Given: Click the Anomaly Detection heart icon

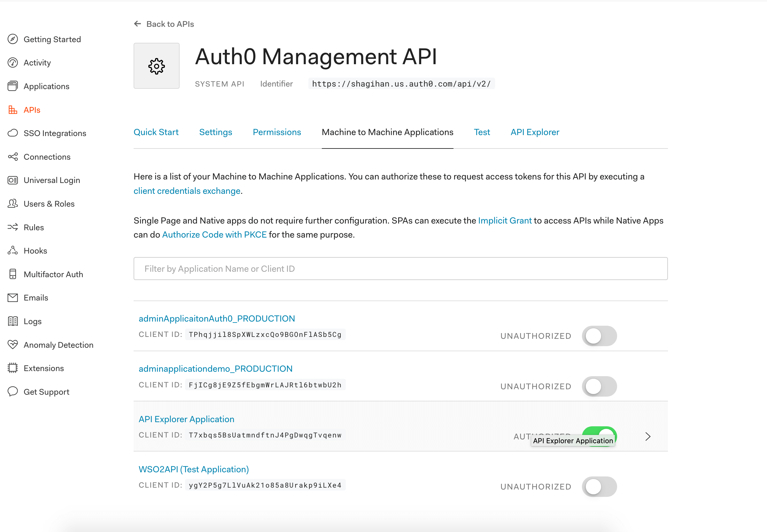Looking at the screenshot, I should coord(12,345).
